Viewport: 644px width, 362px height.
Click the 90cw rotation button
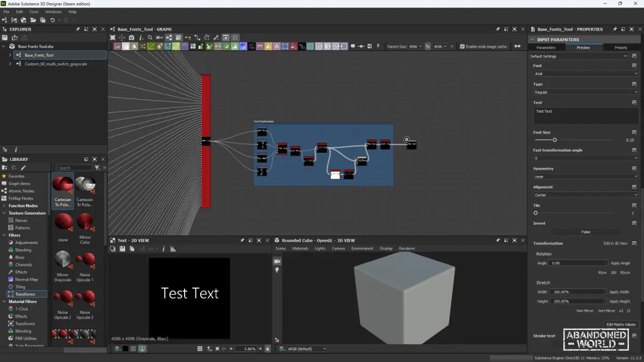click(x=603, y=272)
